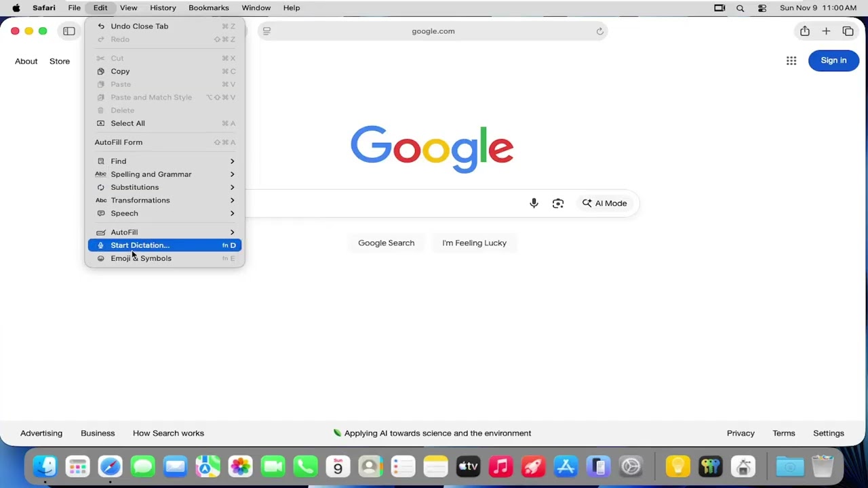Screen dimensions: 868x488
Task: Launch Maps from the Dock
Action: (208, 466)
